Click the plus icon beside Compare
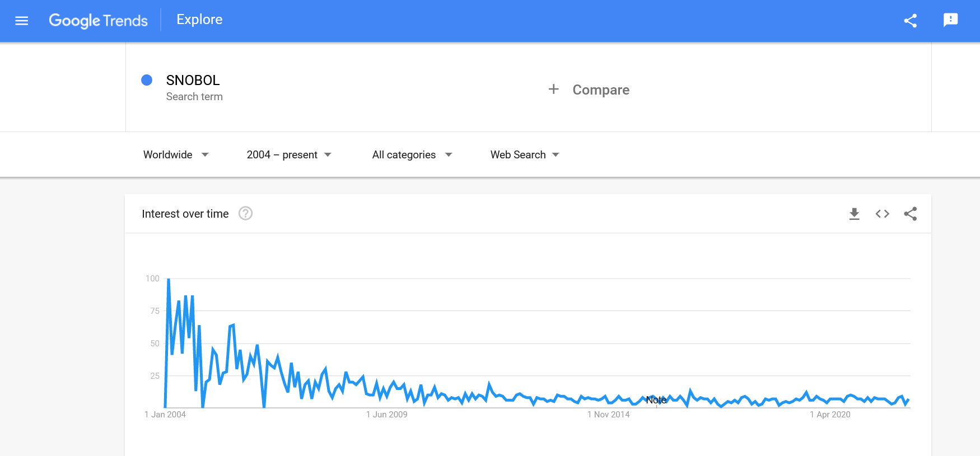 [x=553, y=90]
